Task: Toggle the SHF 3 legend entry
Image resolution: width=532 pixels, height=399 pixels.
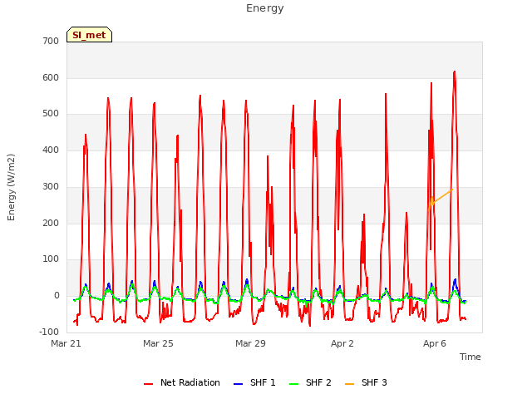Action: click(x=366, y=382)
